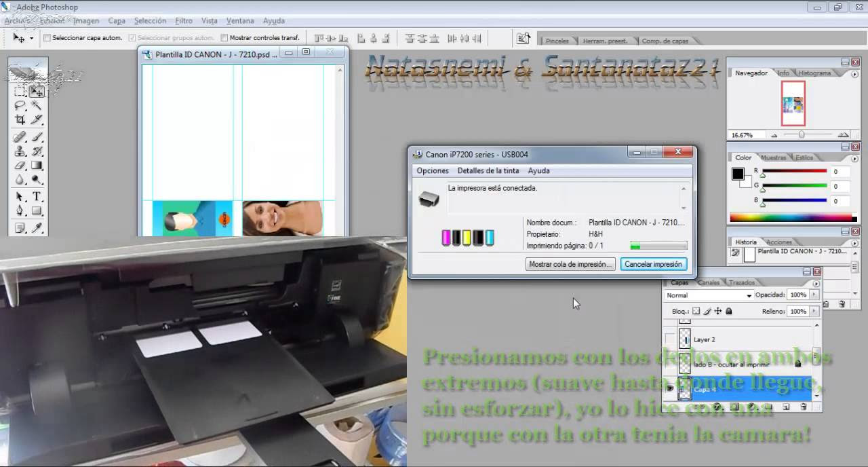Open the Ventana menu
The height and width of the screenshot is (467, 868).
[240, 21]
